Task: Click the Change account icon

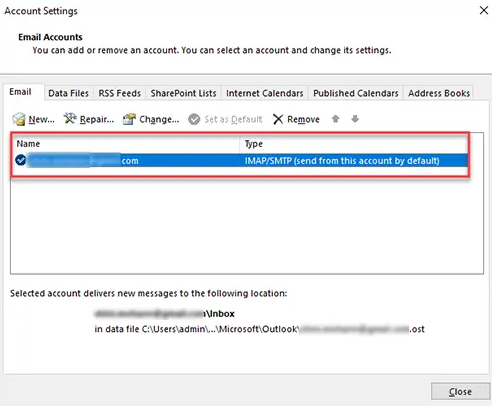Action: (129, 119)
